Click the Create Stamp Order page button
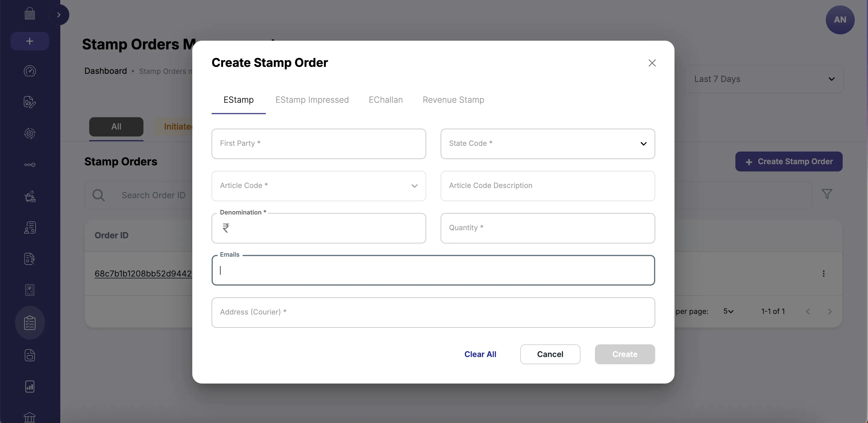The width and height of the screenshot is (868, 423). 789,162
